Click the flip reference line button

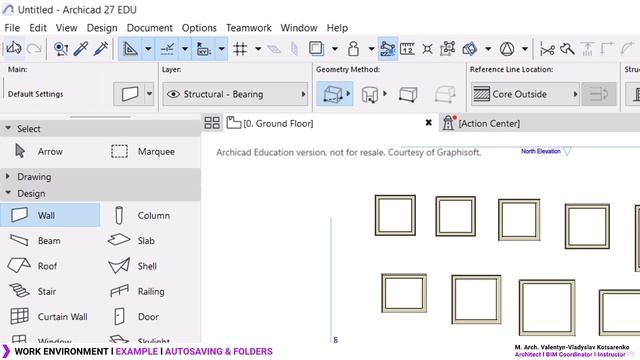tap(599, 94)
